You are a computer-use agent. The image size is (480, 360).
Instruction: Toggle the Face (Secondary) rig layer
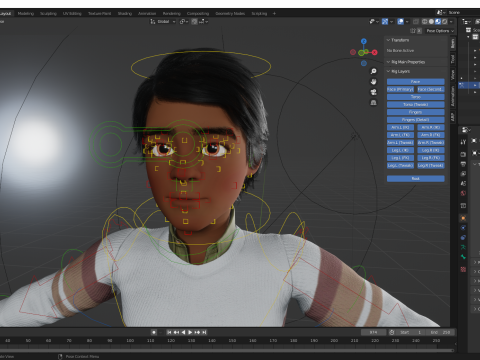pyautogui.click(x=431, y=89)
